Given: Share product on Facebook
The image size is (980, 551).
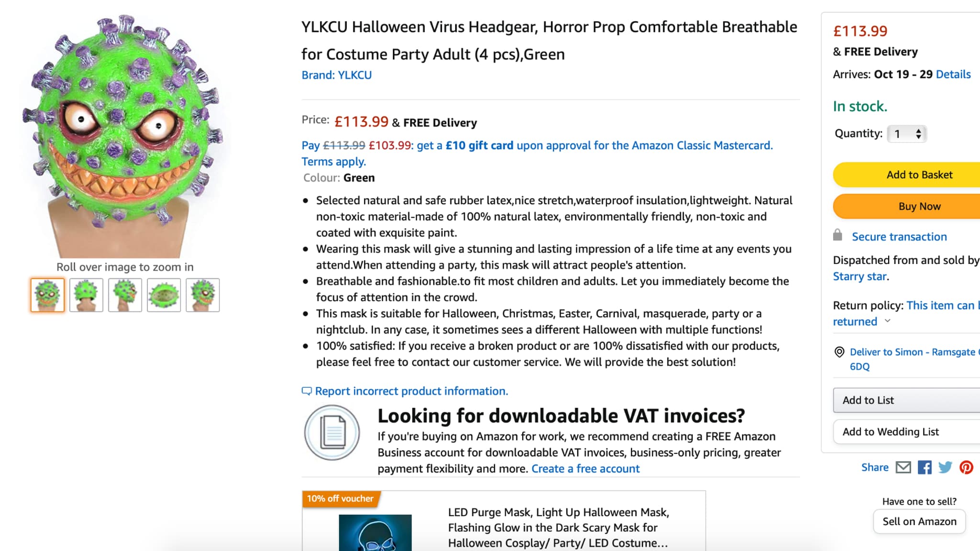Looking at the screenshot, I should point(924,467).
